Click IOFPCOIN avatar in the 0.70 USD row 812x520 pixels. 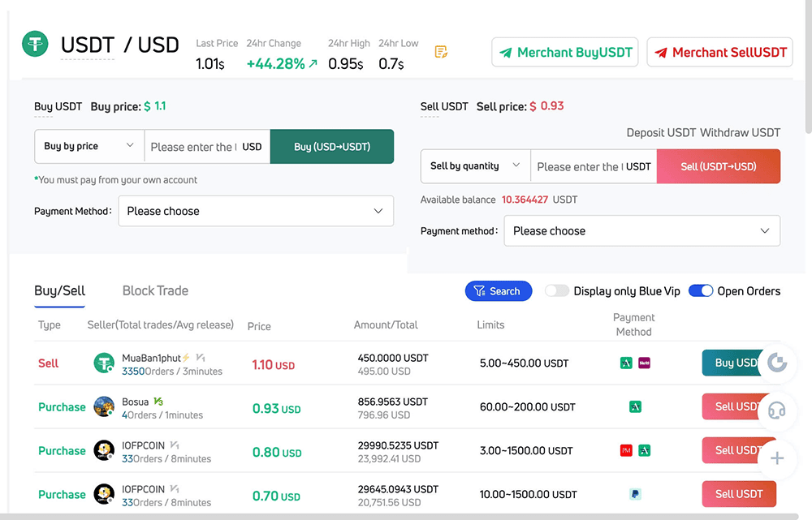(104, 494)
